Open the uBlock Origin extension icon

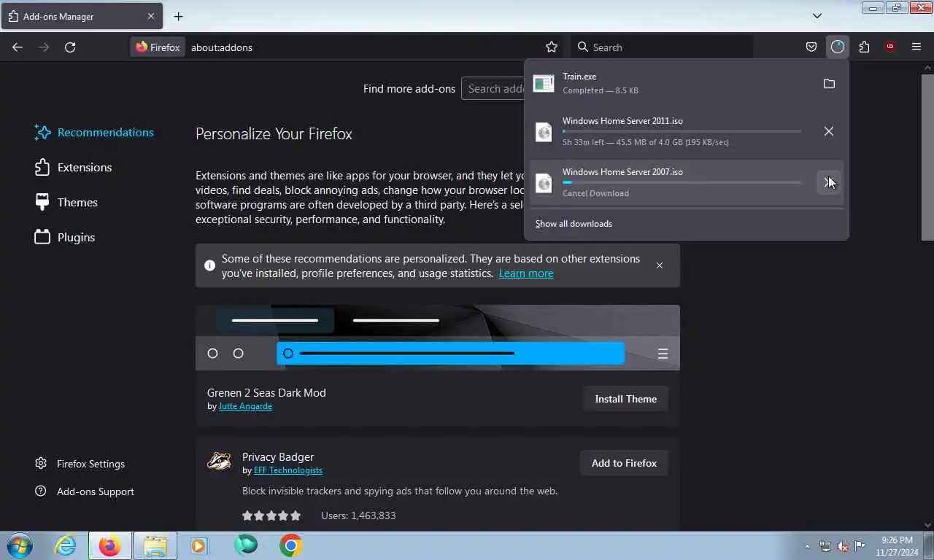point(889,47)
